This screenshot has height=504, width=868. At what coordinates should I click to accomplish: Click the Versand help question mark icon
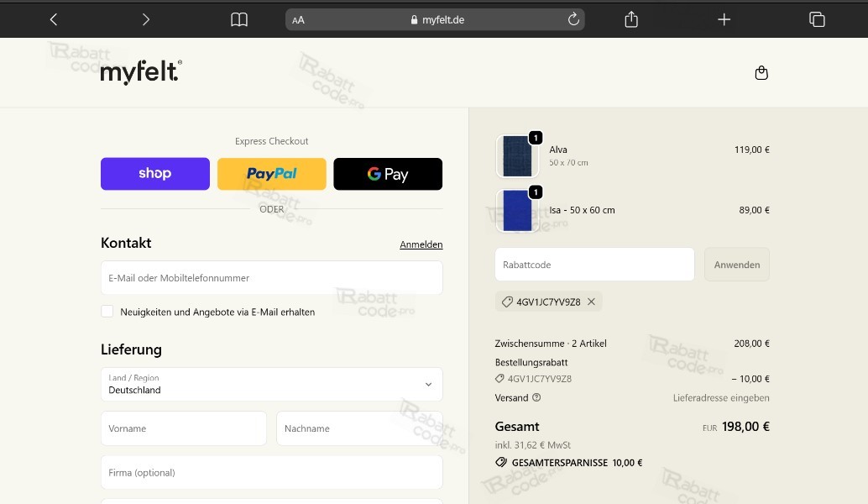[x=536, y=397]
